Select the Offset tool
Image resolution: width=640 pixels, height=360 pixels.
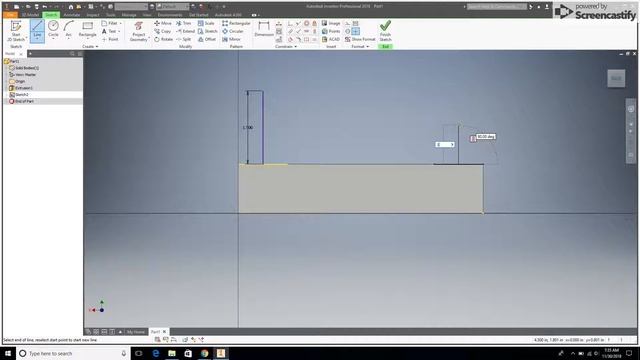pyautogui.click(x=207, y=39)
